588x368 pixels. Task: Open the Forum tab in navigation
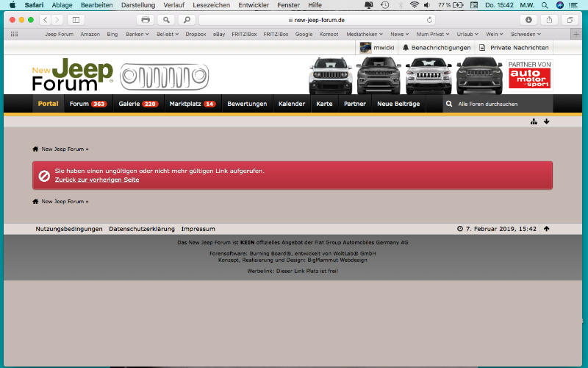point(87,104)
